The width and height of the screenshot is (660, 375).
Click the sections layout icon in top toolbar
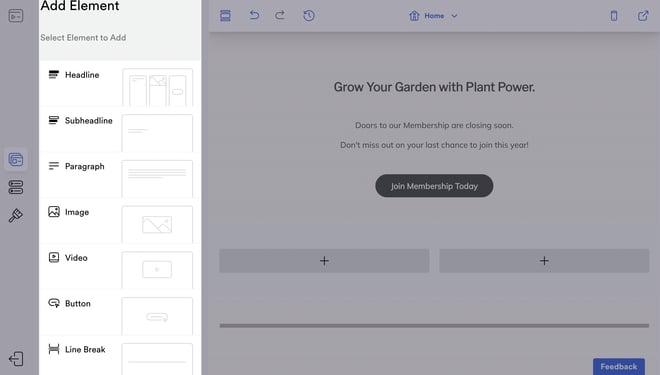(x=225, y=16)
